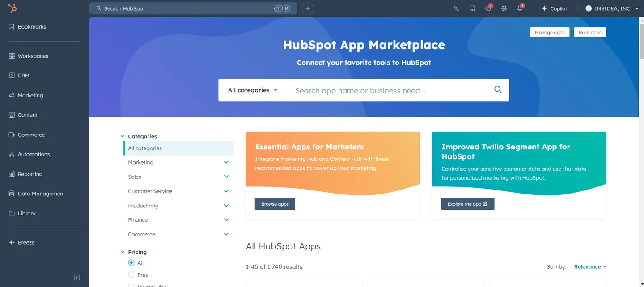
Task: Collapse the left sidebar with the arrow icon
Action: pyautogui.click(x=77, y=278)
